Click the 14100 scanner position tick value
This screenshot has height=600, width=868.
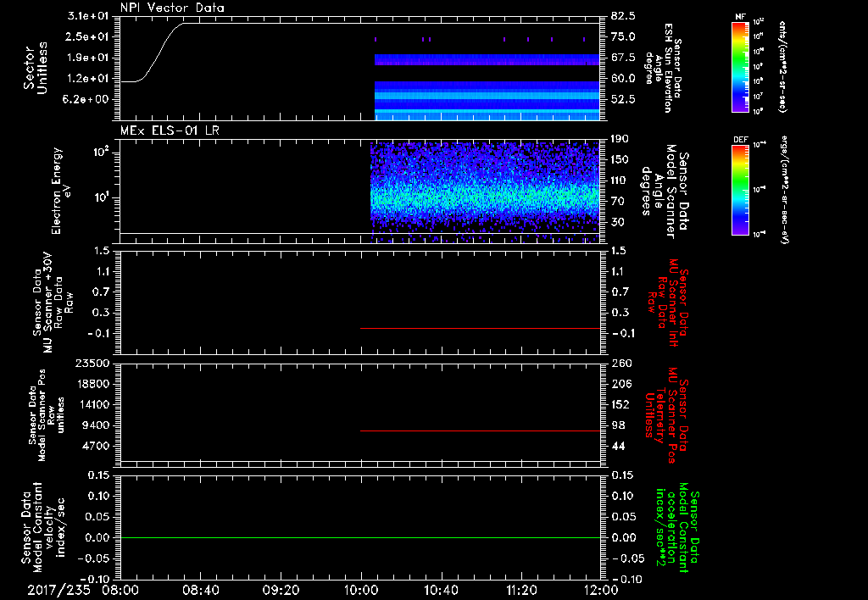pos(92,404)
